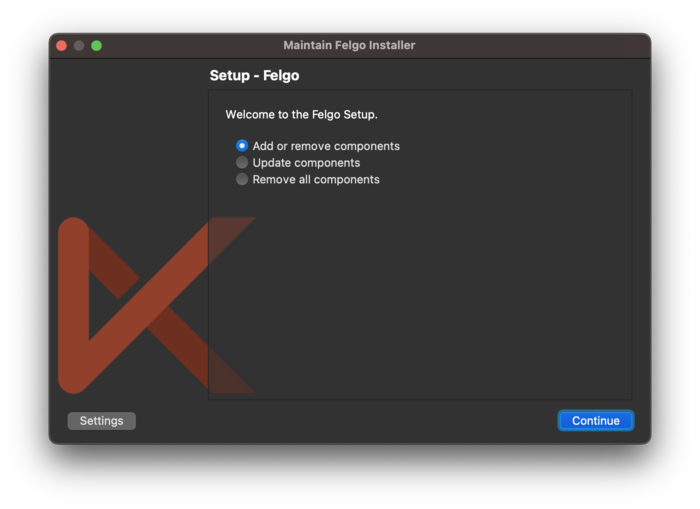Image resolution: width=700 pixels, height=509 pixels.
Task: Click the blank area between Settings and Continue
Action: (x=346, y=421)
